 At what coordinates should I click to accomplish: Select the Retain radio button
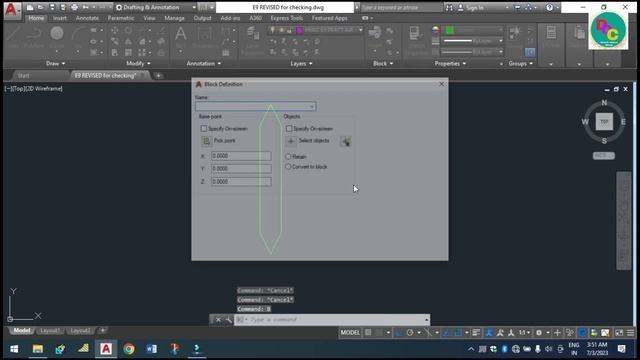pos(288,157)
